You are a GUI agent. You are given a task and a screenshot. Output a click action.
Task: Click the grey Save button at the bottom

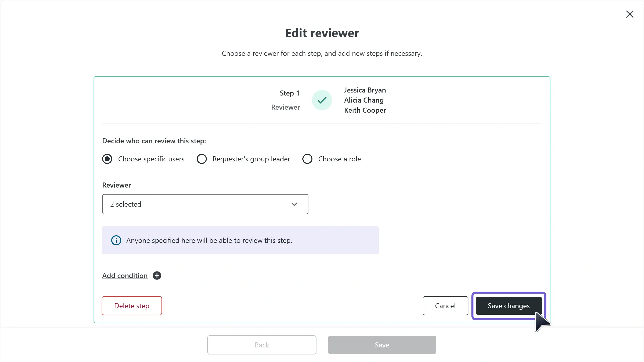coord(382,345)
